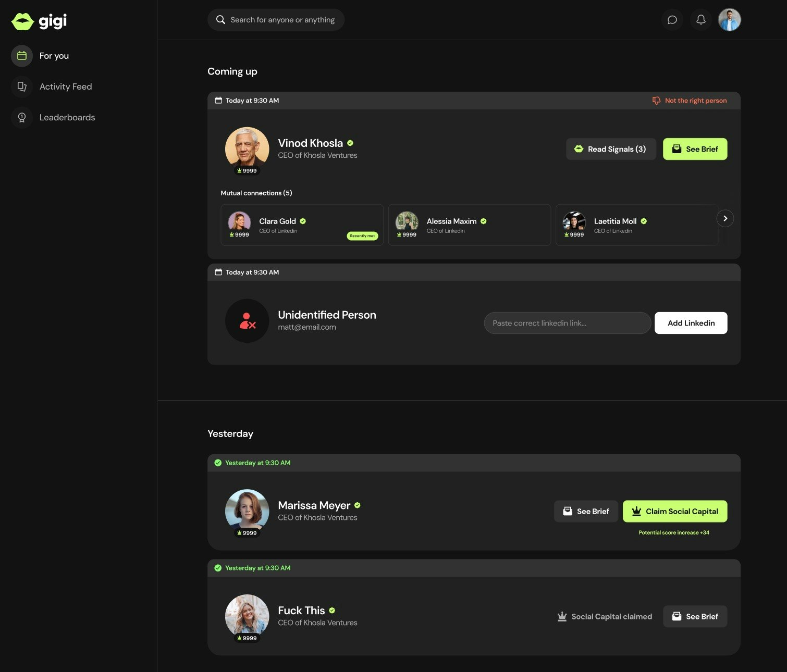
Task: Click calendar icon on Unidentified Person card header
Action: tap(218, 272)
